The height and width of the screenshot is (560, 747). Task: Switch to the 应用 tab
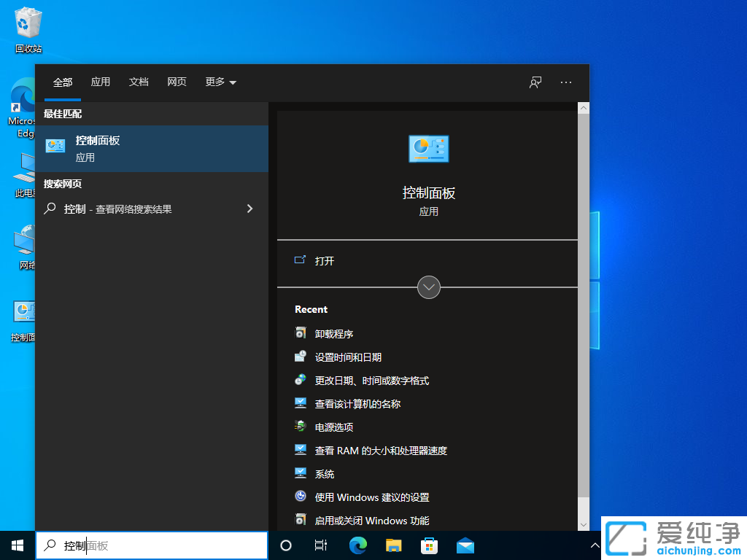click(x=100, y=82)
